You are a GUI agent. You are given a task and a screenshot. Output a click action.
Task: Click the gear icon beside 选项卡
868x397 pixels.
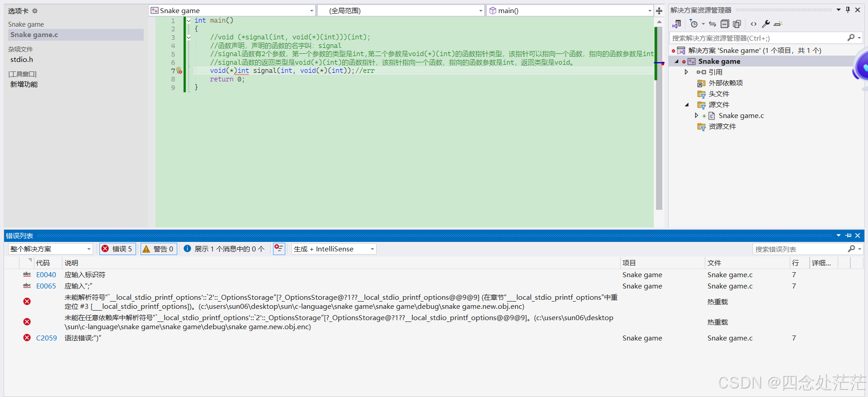(x=35, y=11)
